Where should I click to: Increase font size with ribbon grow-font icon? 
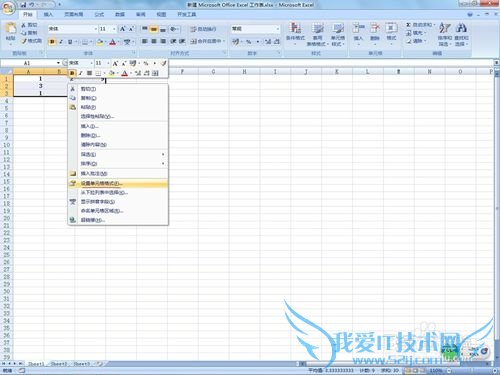[122, 29]
